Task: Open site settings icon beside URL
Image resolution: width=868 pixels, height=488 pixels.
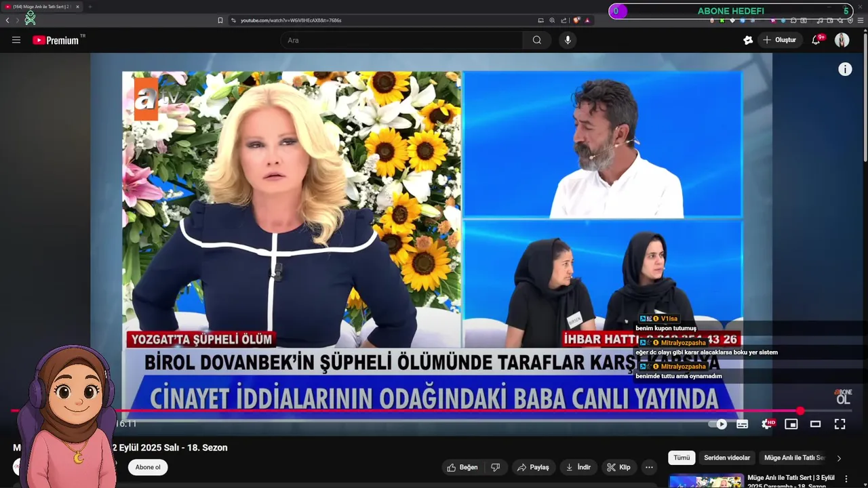Action: point(234,20)
